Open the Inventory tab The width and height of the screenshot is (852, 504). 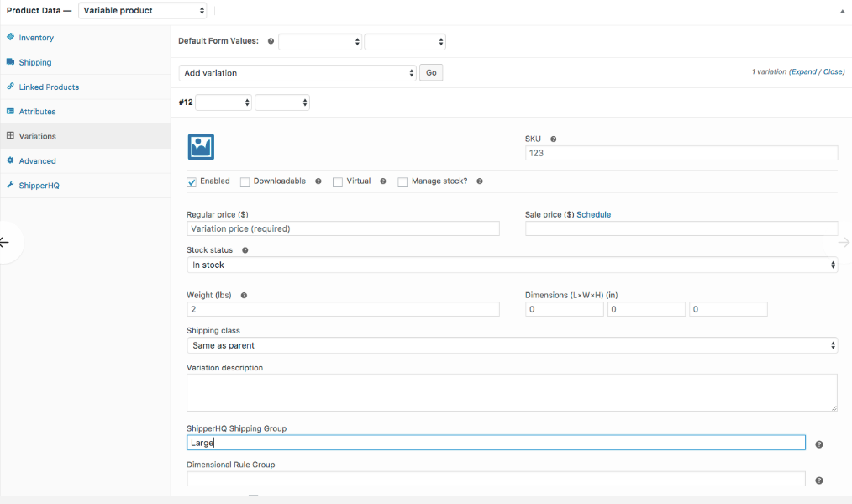click(36, 38)
